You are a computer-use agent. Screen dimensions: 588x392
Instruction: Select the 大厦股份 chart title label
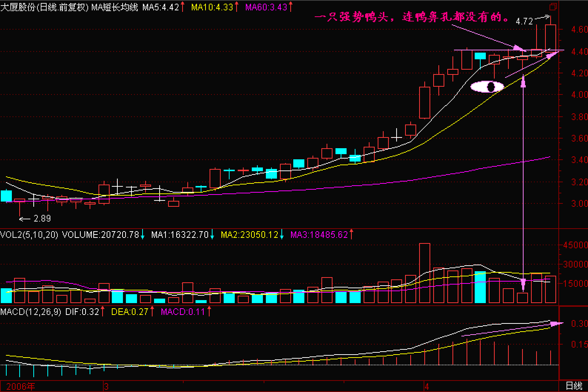coord(18,7)
